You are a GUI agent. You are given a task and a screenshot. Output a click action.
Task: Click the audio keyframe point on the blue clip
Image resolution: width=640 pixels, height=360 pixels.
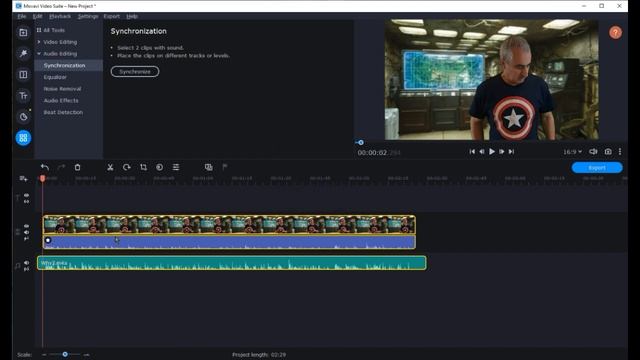pyautogui.click(x=48, y=240)
